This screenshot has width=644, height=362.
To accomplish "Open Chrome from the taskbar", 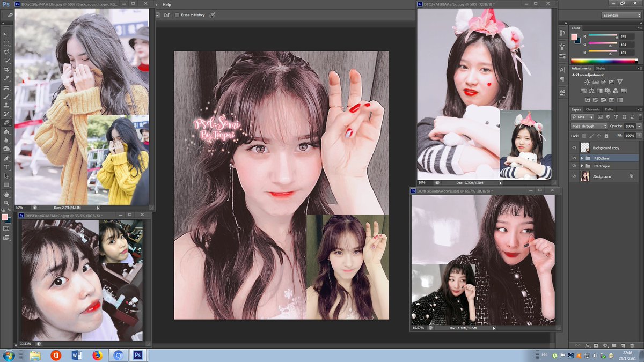I will (118, 355).
